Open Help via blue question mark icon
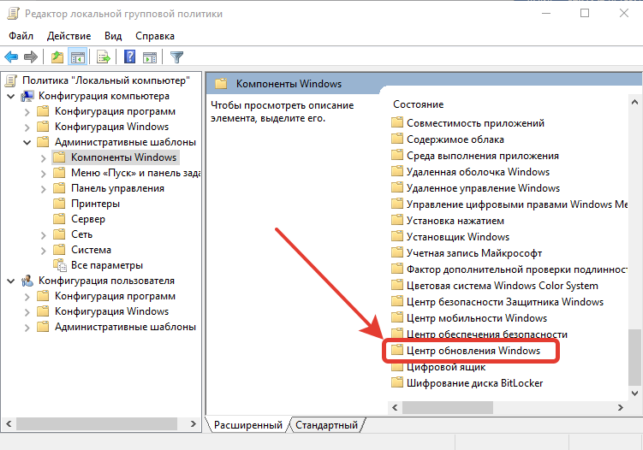Screen dimensions: 643x450 [x=130, y=57]
